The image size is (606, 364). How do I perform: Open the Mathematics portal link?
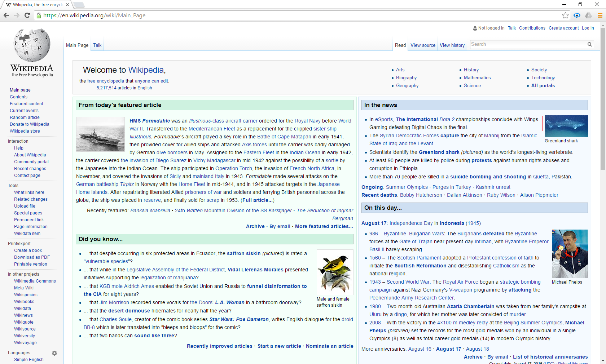pyautogui.click(x=477, y=78)
